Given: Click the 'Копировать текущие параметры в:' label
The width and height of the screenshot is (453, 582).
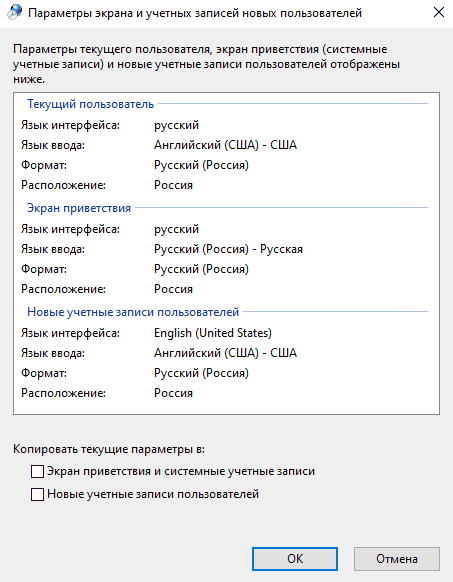Looking at the screenshot, I should [109, 449].
